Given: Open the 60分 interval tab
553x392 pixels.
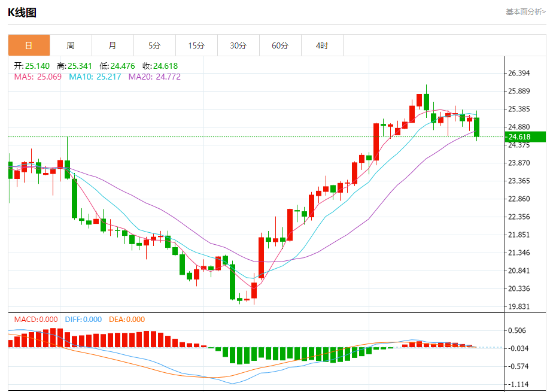Looking at the screenshot, I should (x=280, y=45).
